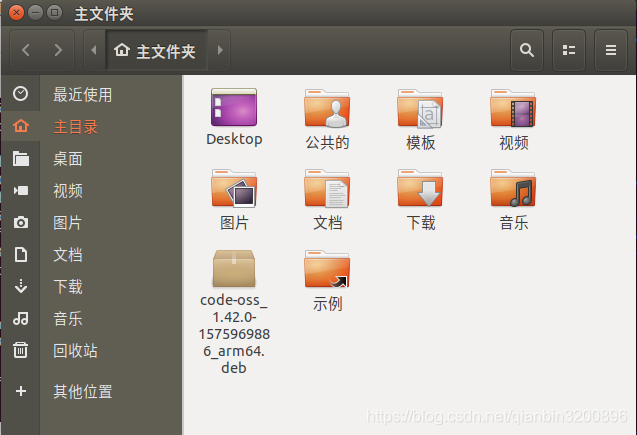Open the 文档 documents folder in file grid

[x=327, y=188]
